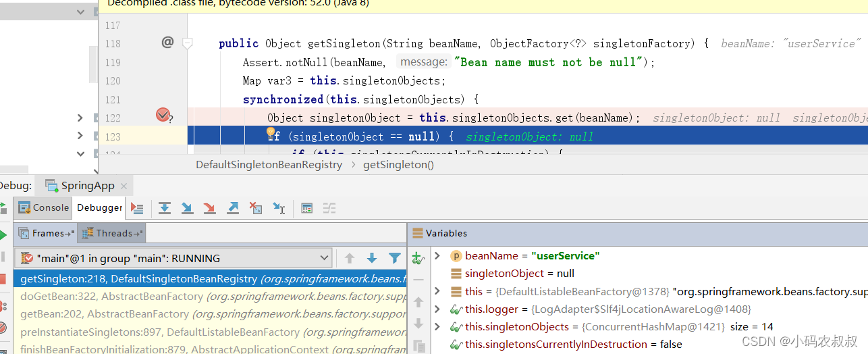This screenshot has height=354, width=868.
Task: Click the getSingleton() breadcrumb
Action: (x=398, y=164)
